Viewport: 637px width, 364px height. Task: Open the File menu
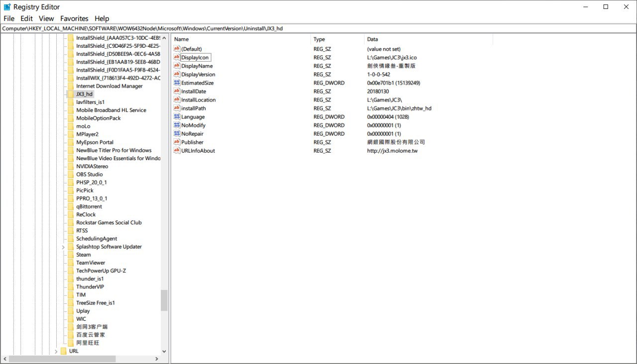point(9,18)
